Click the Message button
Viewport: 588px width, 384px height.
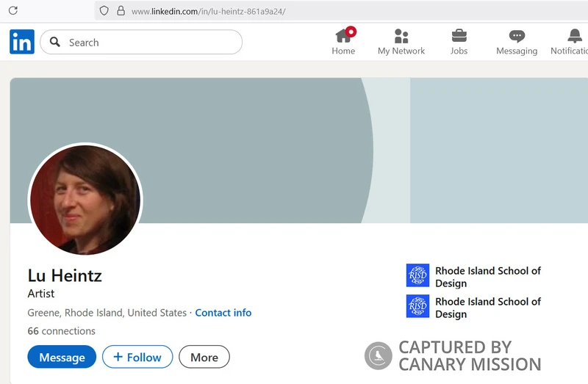62,357
